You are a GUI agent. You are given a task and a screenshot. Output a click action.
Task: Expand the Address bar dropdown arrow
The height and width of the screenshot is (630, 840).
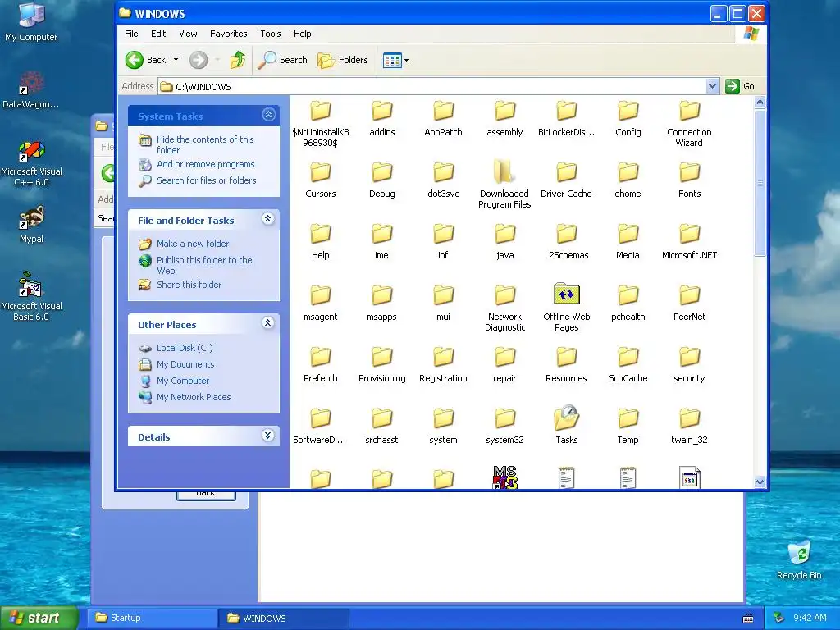tap(712, 86)
